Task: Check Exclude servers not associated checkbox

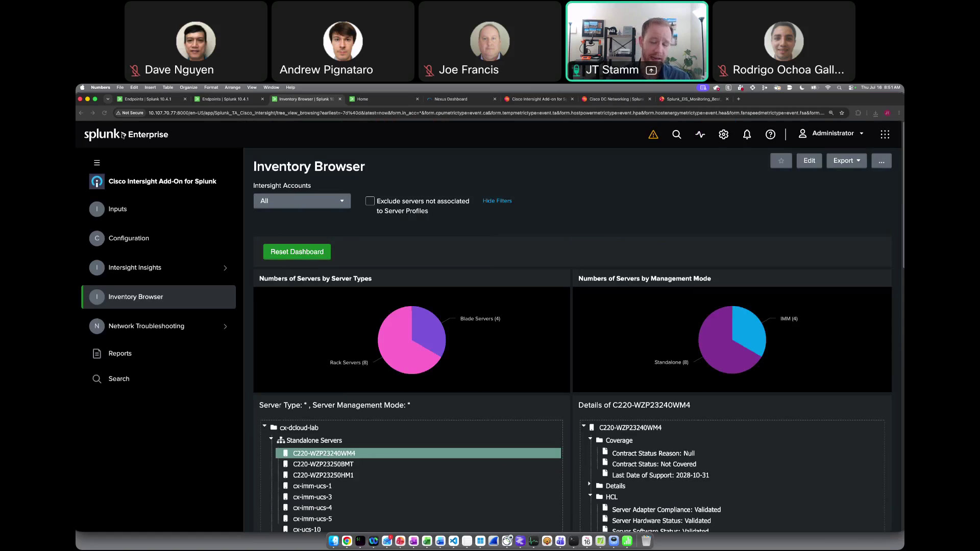Action: coord(370,201)
